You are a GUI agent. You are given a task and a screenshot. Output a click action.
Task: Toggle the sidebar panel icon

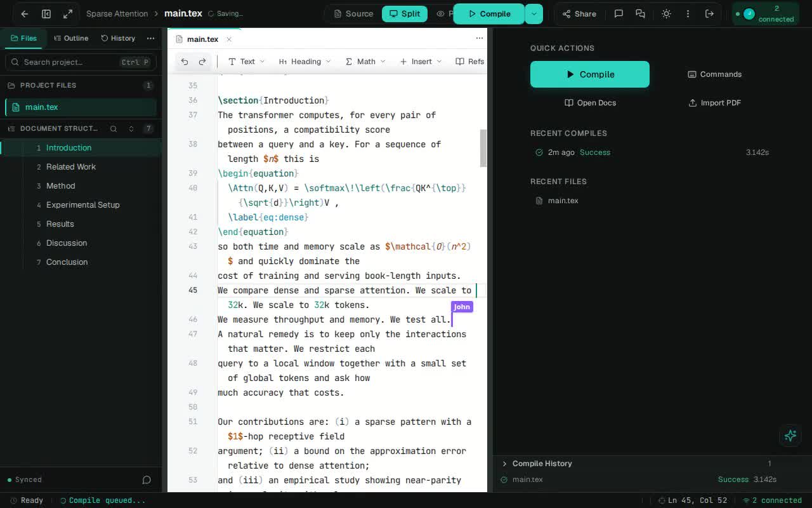(x=46, y=13)
